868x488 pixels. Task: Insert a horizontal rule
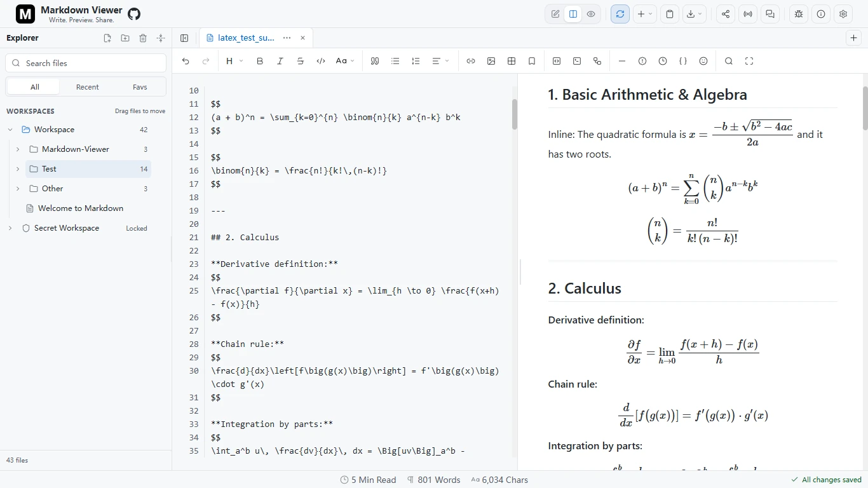pyautogui.click(x=622, y=61)
